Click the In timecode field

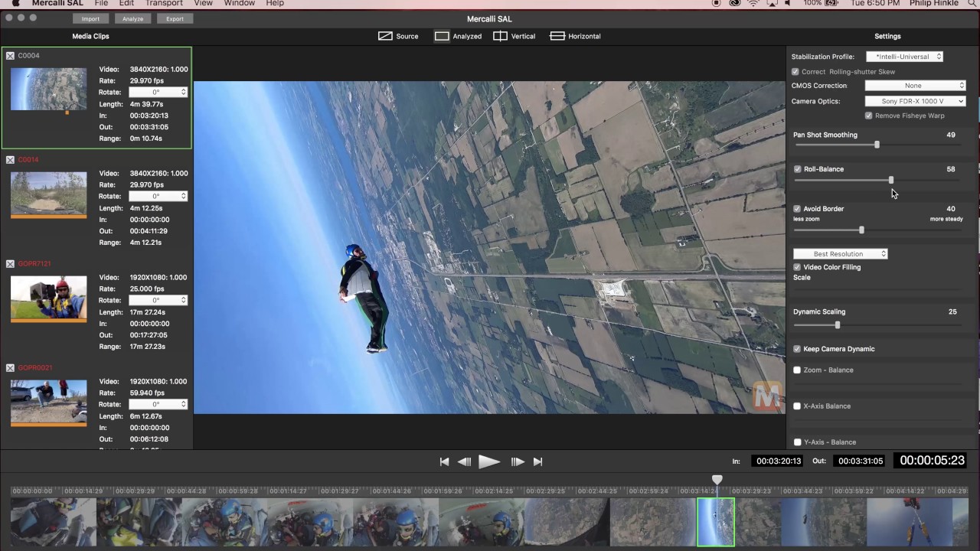pyautogui.click(x=778, y=461)
